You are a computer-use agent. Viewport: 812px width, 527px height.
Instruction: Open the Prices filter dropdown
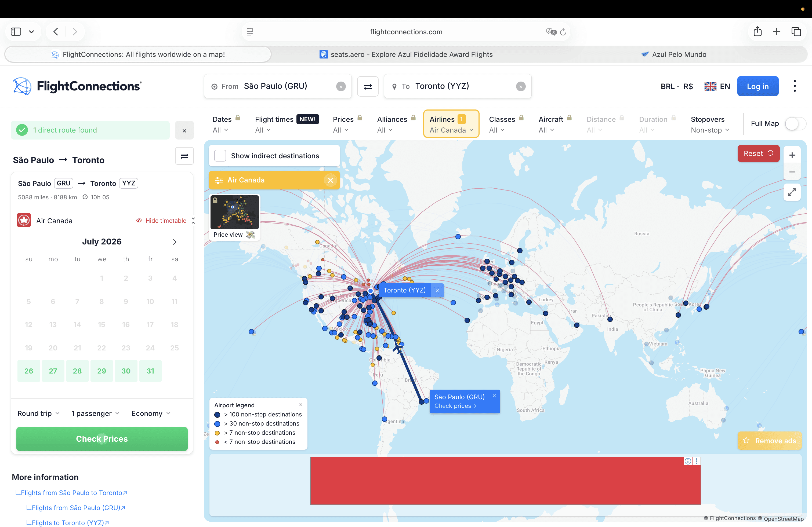pyautogui.click(x=347, y=125)
